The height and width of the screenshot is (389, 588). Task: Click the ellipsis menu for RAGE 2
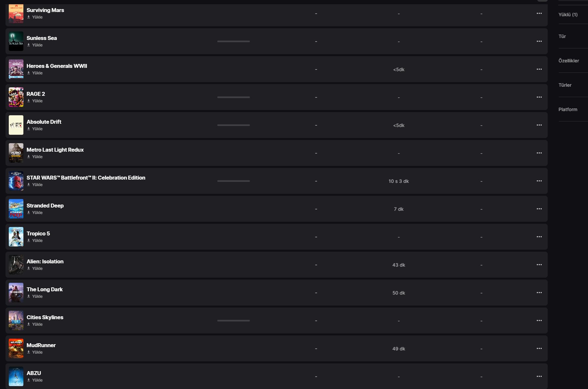pyautogui.click(x=539, y=97)
